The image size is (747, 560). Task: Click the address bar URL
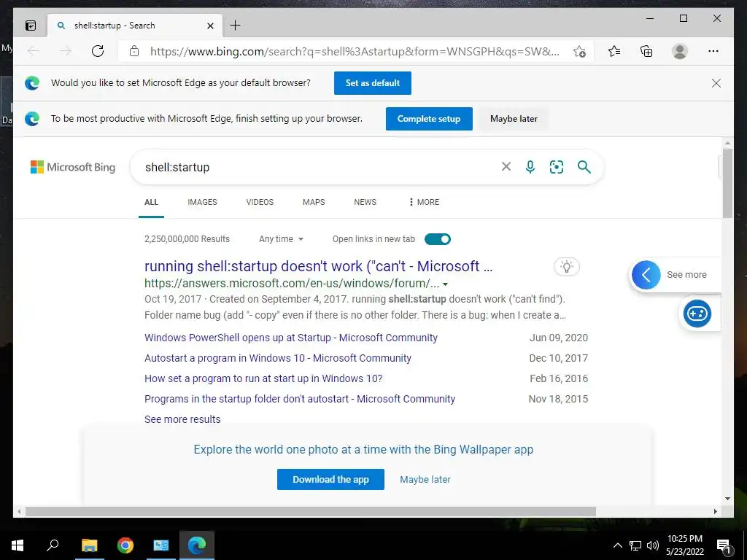pyautogui.click(x=355, y=52)
